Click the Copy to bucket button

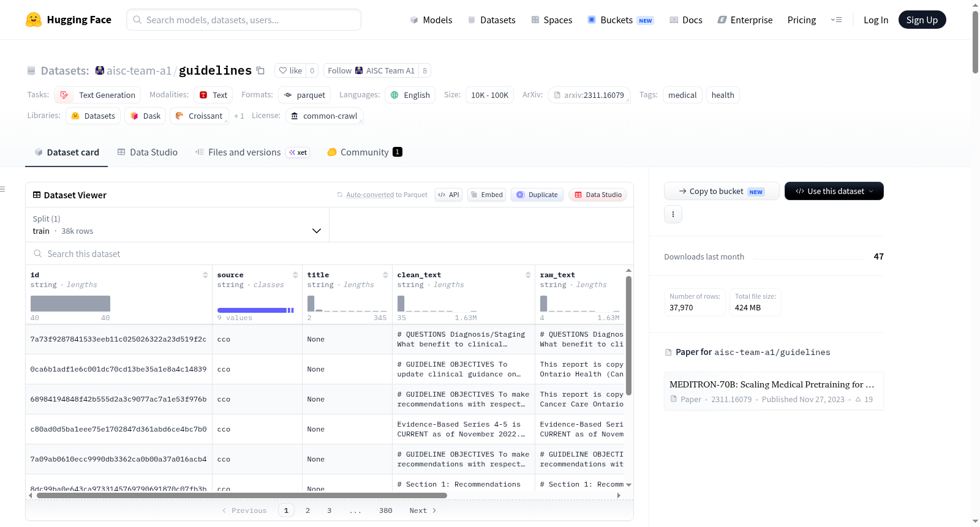[722, 191]
